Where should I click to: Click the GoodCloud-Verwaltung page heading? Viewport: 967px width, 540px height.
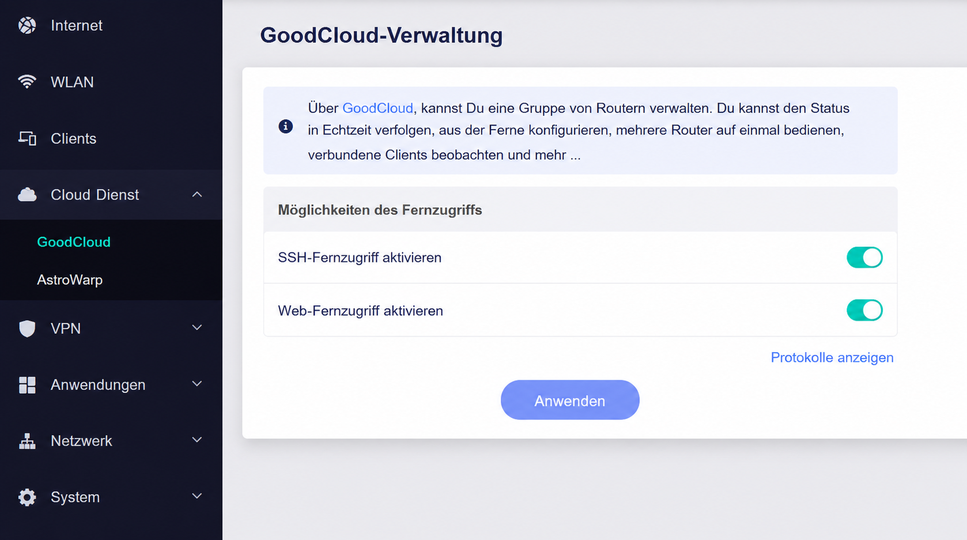[381, 35]
